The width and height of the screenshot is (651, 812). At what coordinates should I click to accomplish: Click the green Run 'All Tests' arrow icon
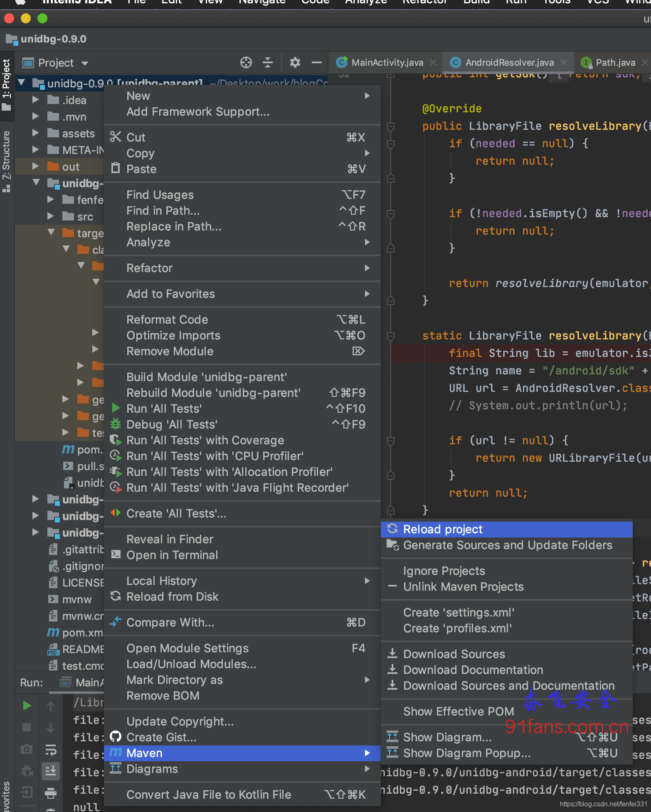point(116,408)
